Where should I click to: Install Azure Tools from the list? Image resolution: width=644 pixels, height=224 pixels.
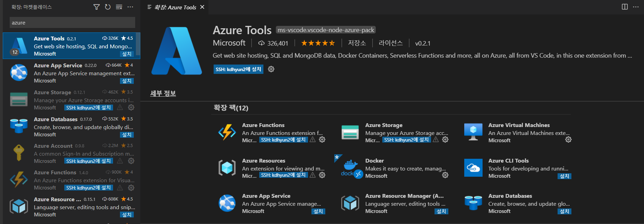click(x=127, y=54)
